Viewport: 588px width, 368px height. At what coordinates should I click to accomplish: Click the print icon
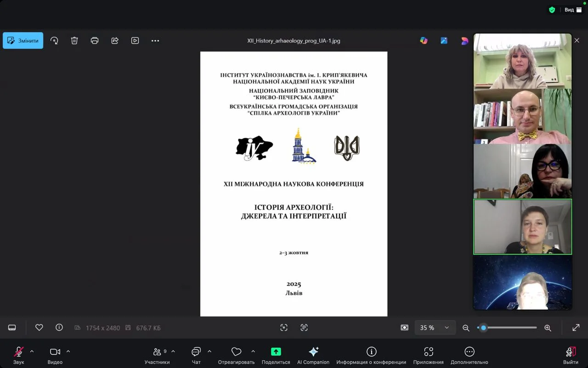click(95, 40)
